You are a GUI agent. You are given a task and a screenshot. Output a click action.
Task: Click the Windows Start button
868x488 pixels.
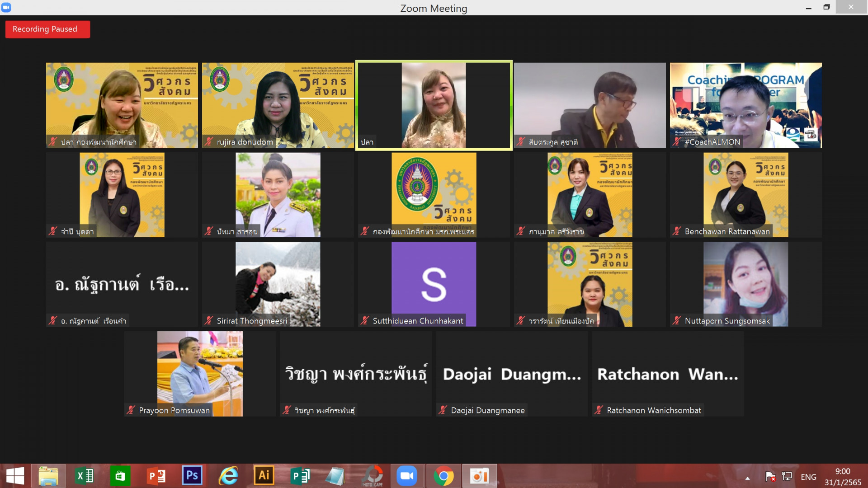(15, 476)
